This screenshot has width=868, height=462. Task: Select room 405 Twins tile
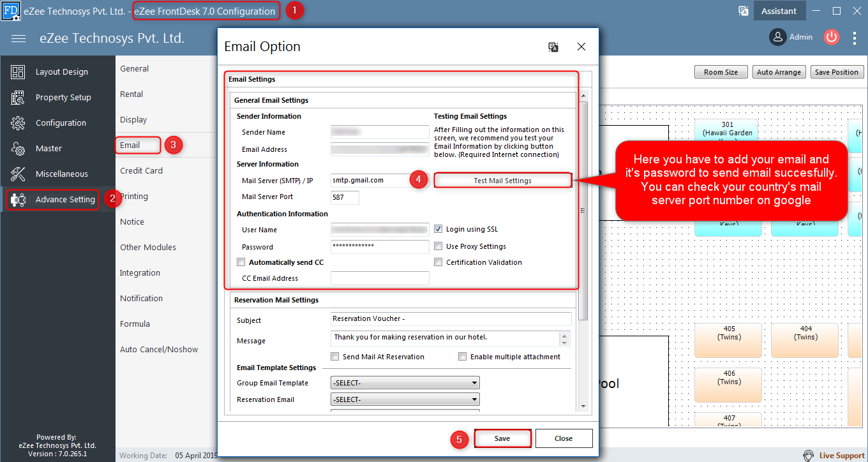click(728, 340)
